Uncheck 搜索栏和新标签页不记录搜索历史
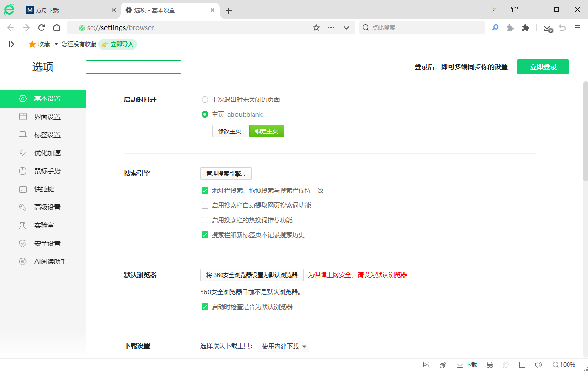Viewport: 588px width, 371px height. pos(205,235)
